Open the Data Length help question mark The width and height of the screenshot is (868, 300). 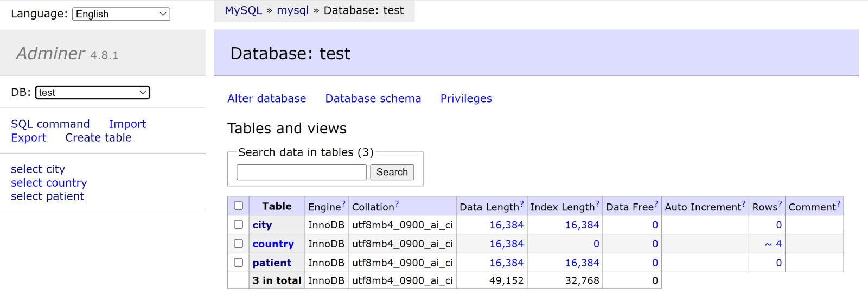[522, 204]
